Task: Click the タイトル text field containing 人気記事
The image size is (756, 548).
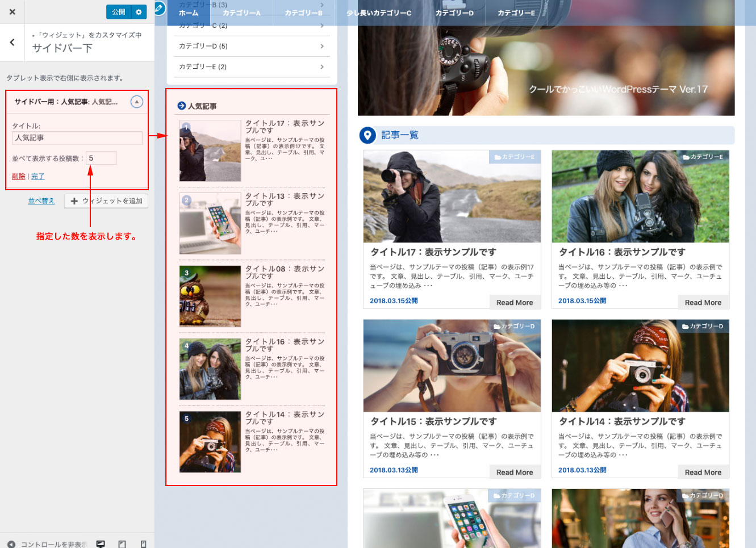Action: [77, 138]
